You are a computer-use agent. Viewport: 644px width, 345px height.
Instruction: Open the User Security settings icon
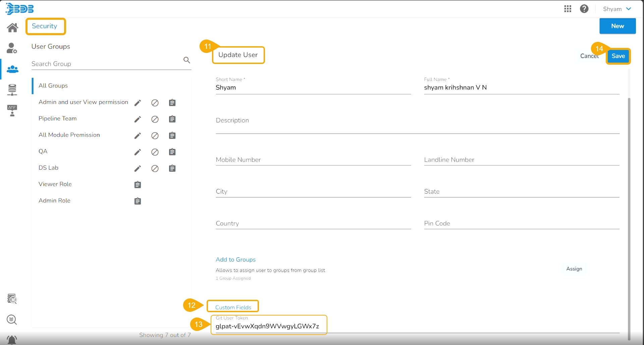[x=12, y=48]
